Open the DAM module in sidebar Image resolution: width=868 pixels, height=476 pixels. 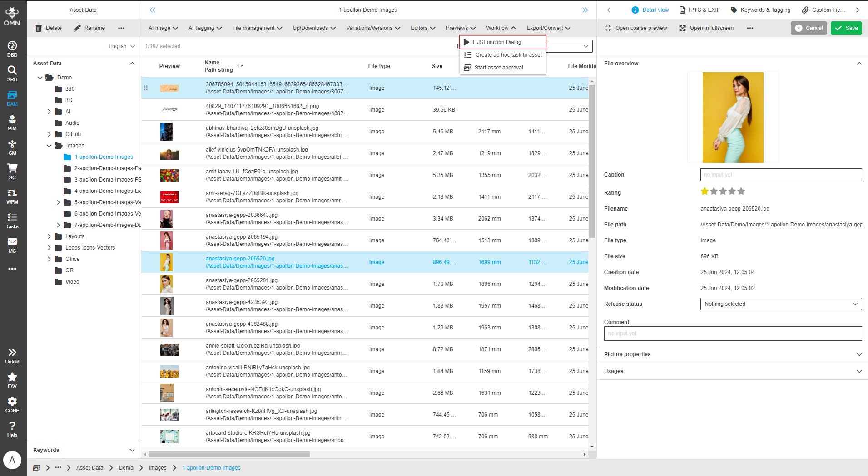[12, 98]
